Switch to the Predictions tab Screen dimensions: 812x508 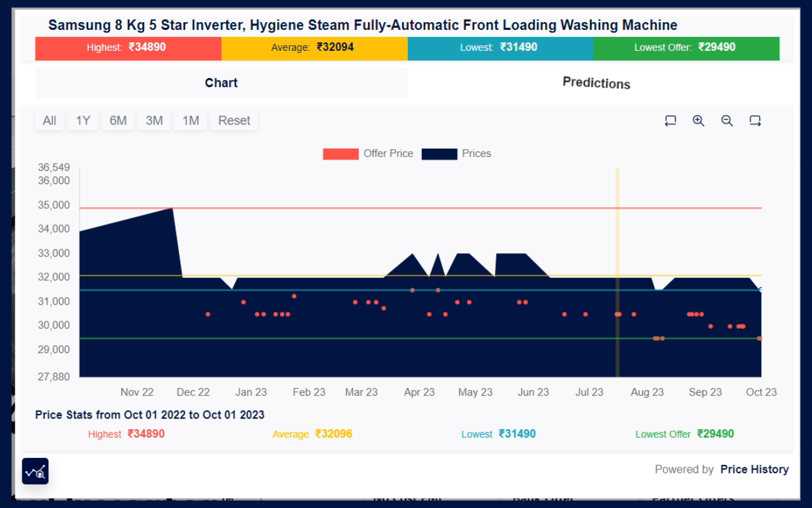tap(596, 83)
